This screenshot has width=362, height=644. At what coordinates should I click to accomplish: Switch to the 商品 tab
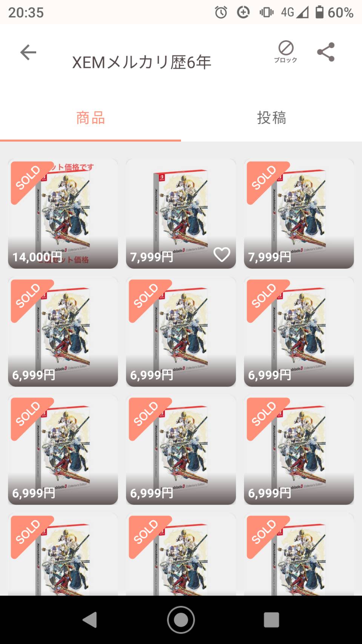(x=90, y=118)
